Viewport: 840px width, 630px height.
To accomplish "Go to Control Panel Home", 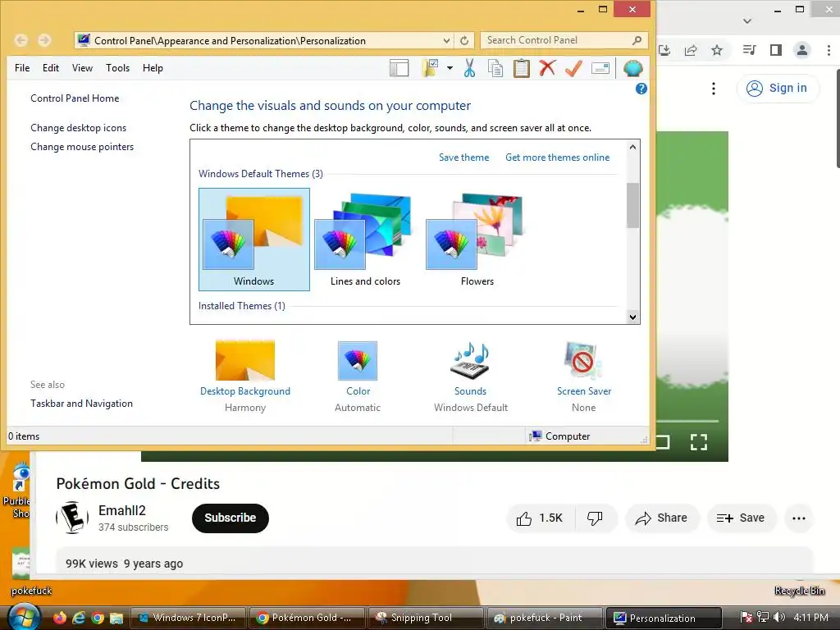I will coord(75,98).
